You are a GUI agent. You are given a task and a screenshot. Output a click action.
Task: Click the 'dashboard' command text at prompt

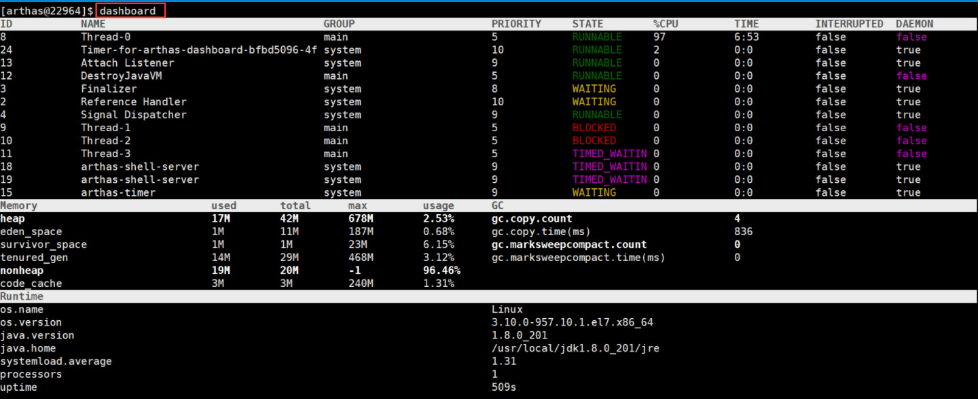(x=128, y=11)
